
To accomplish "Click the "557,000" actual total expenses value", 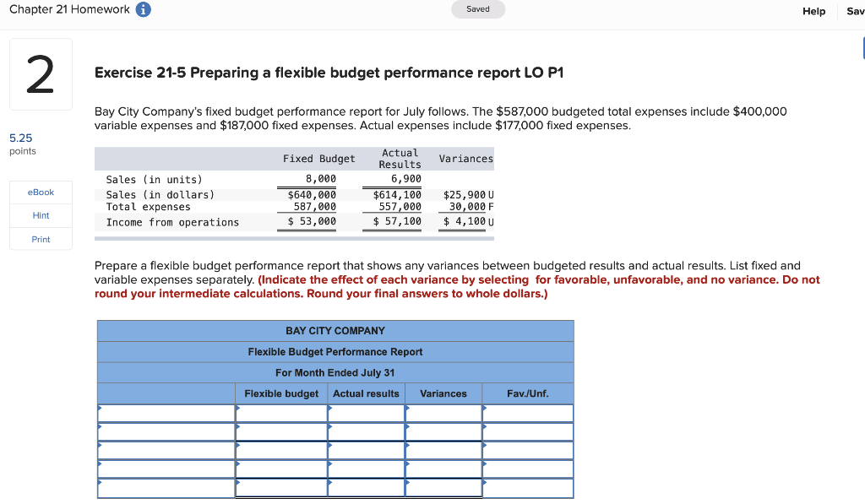I will click(x=400, y=207).
